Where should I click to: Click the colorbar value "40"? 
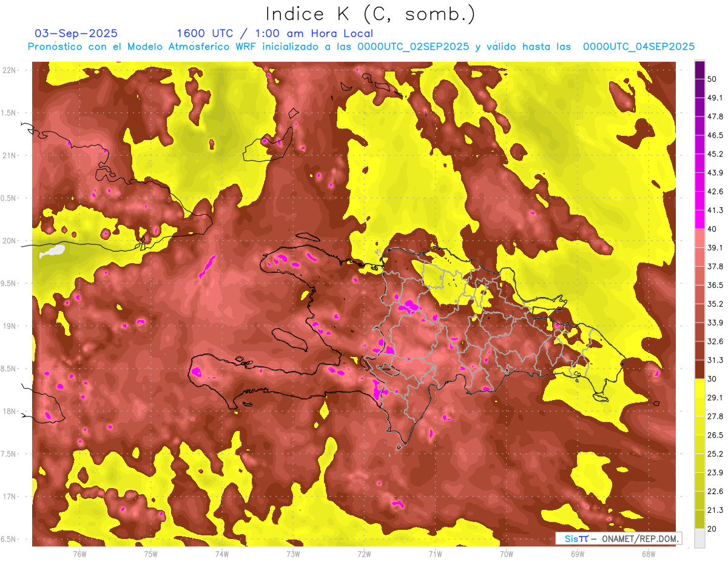[712, 229]
